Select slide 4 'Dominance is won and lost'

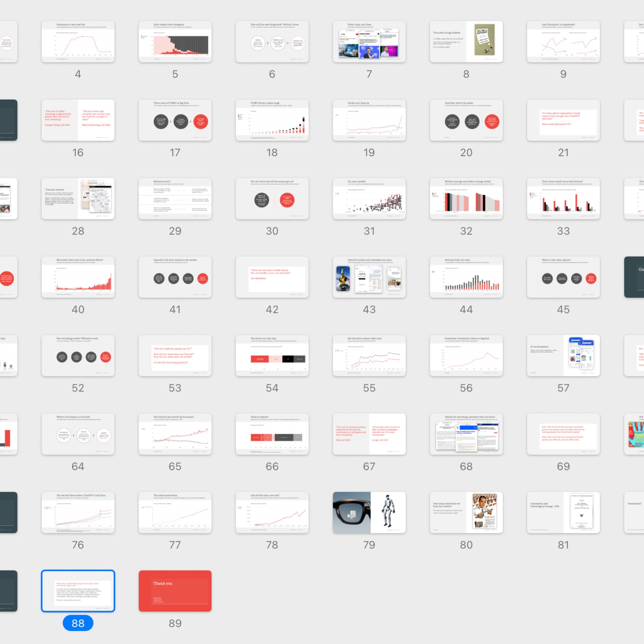click(x=78, y=41)
